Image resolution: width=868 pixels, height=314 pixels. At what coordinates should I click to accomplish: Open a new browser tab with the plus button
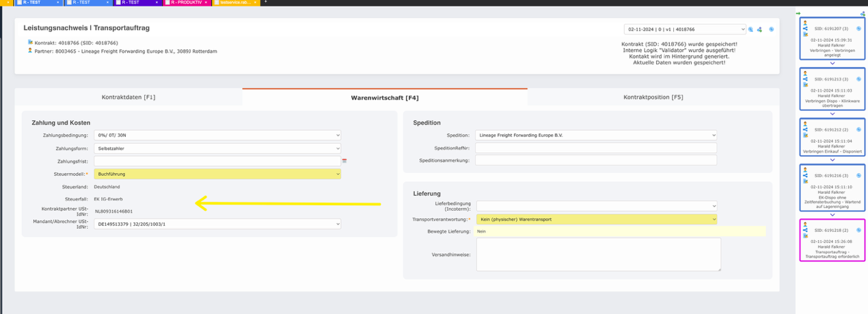coord(266,3)
